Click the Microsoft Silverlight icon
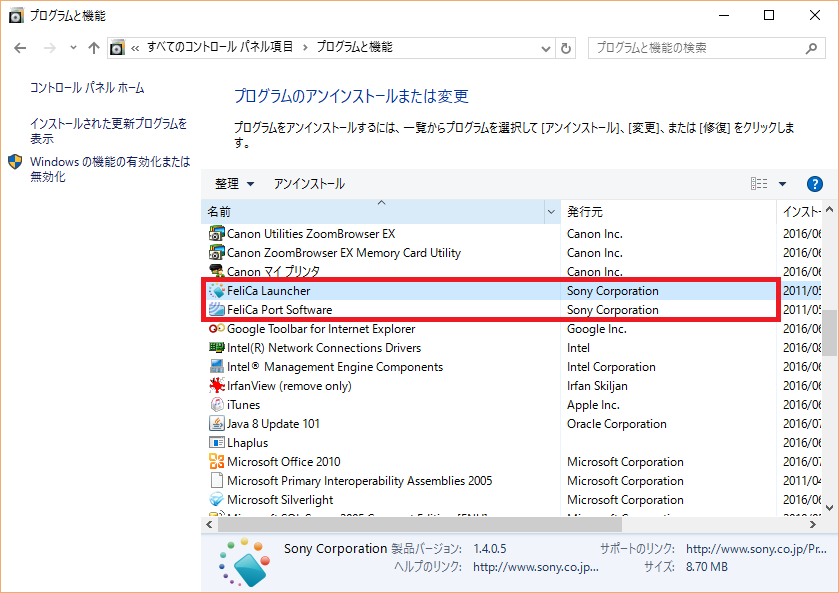This screenshot has height=593, width=839. [217, 499]
